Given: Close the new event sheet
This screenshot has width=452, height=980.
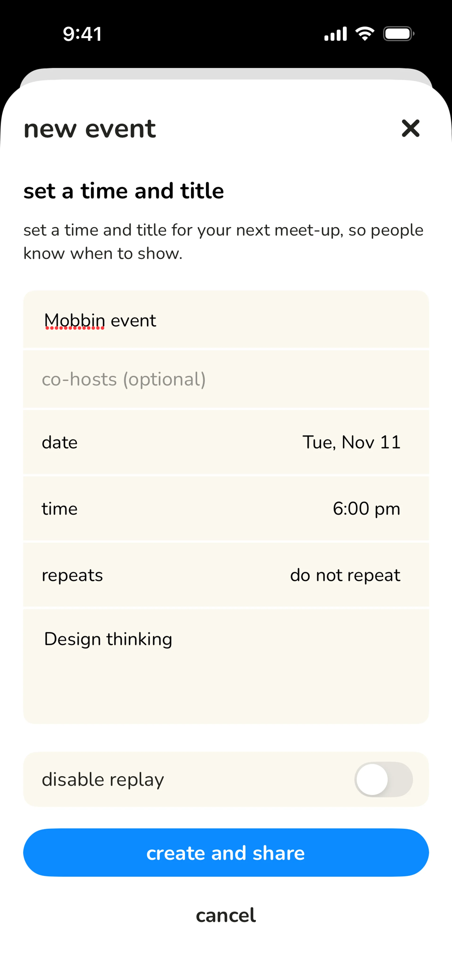Looking at the screenshot, I should pos(410,128).
